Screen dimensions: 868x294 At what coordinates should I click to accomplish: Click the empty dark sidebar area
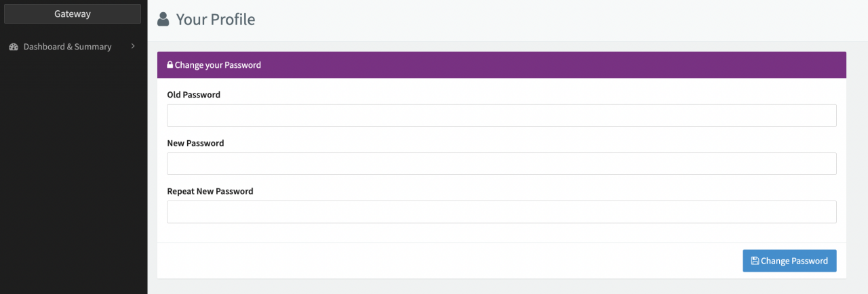coord(73,176)
